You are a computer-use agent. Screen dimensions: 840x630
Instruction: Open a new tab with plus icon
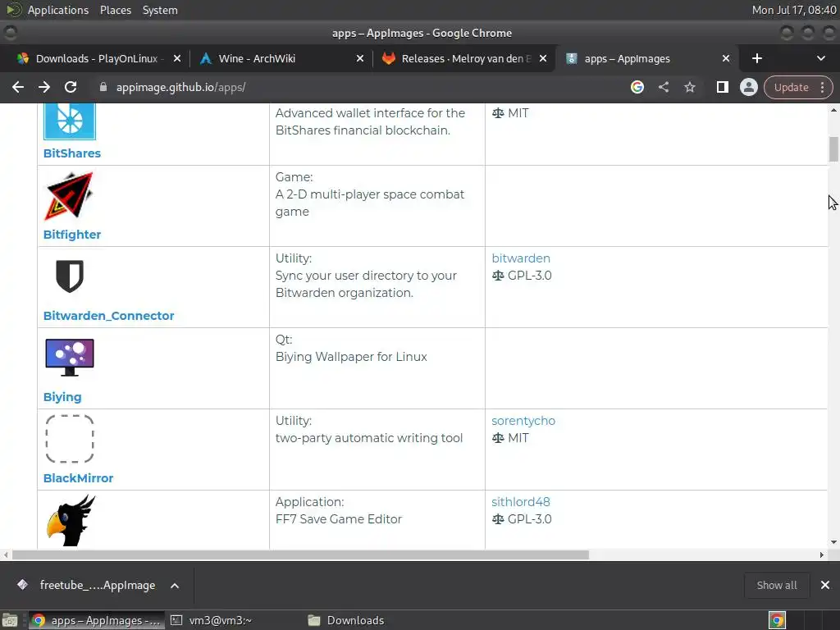[x=757, y=58]
